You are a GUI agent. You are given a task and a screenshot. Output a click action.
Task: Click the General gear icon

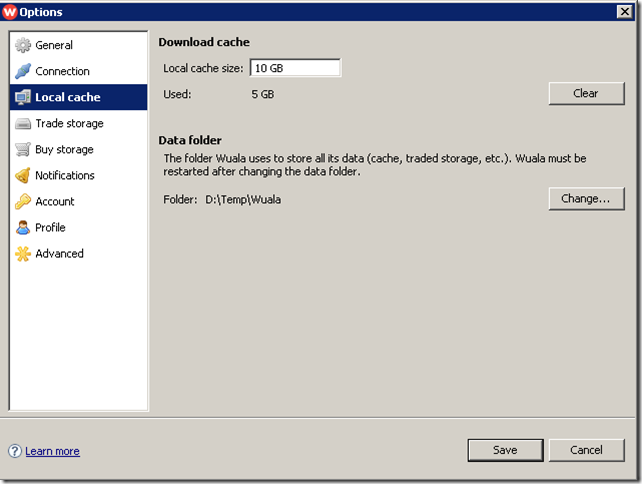click(x=23, y=45)
